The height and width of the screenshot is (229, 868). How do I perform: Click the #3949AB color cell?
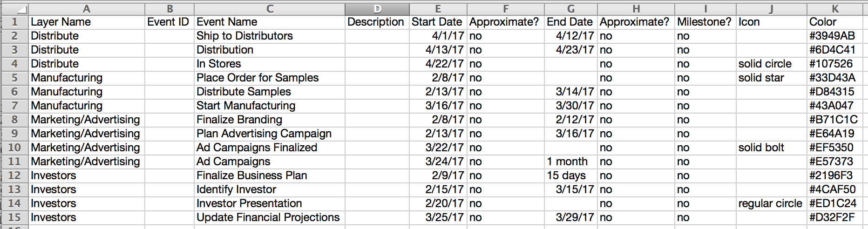[835, 36]
